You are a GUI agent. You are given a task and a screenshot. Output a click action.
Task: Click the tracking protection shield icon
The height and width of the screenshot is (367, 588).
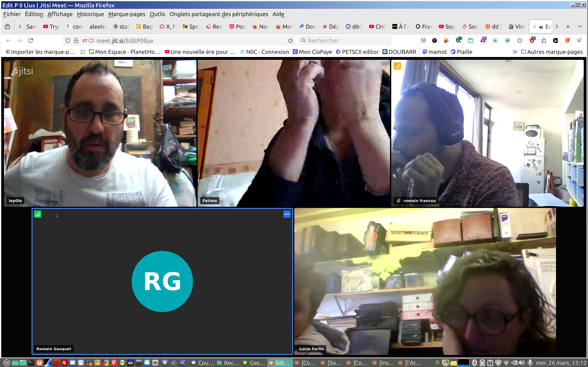[68, 41]
